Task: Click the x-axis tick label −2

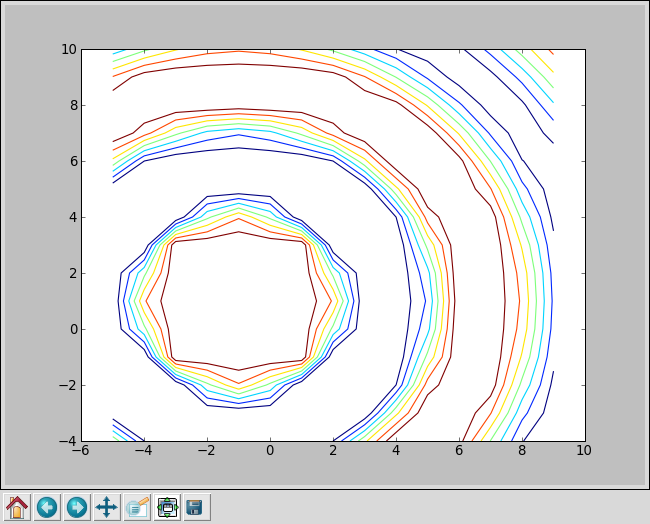Action: click(x=207, y=451)
